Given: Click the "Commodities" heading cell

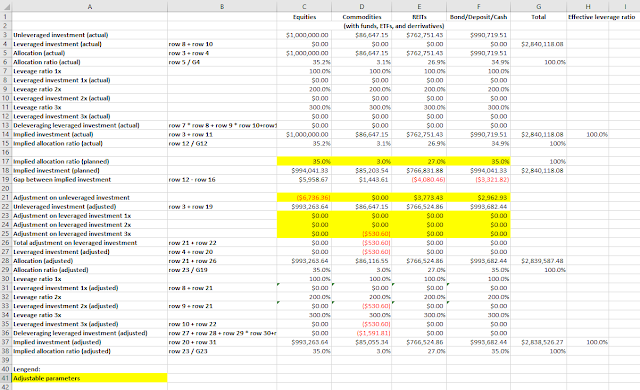Looking at the screenshot, I should tap(362, 17).
